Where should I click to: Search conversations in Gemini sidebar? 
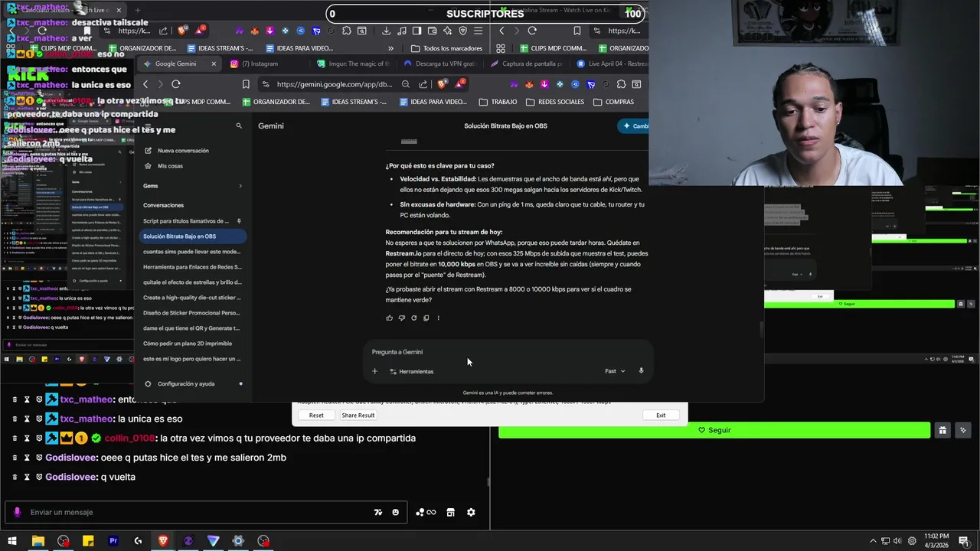pos(239,126)
